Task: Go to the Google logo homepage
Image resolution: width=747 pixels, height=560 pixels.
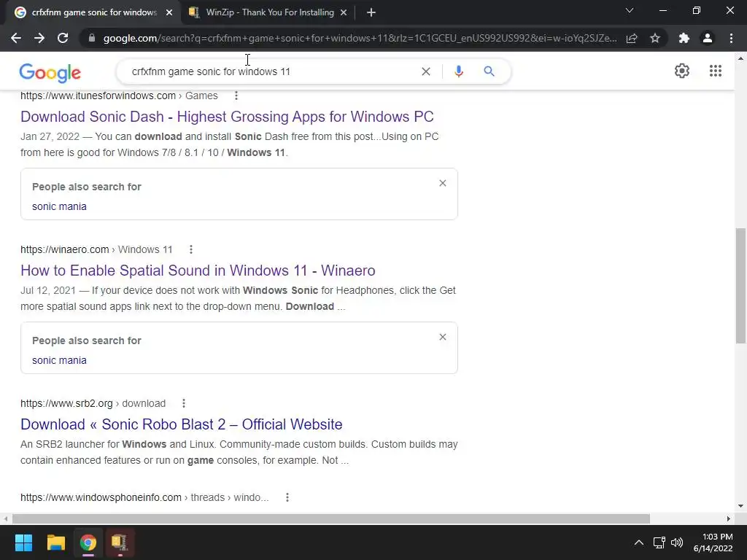Action: pos(50,72)
